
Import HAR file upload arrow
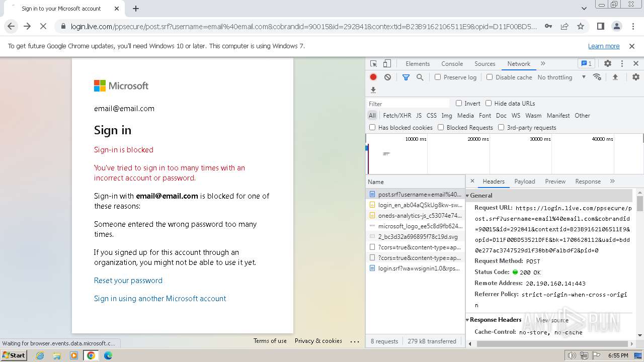(615, 77)
